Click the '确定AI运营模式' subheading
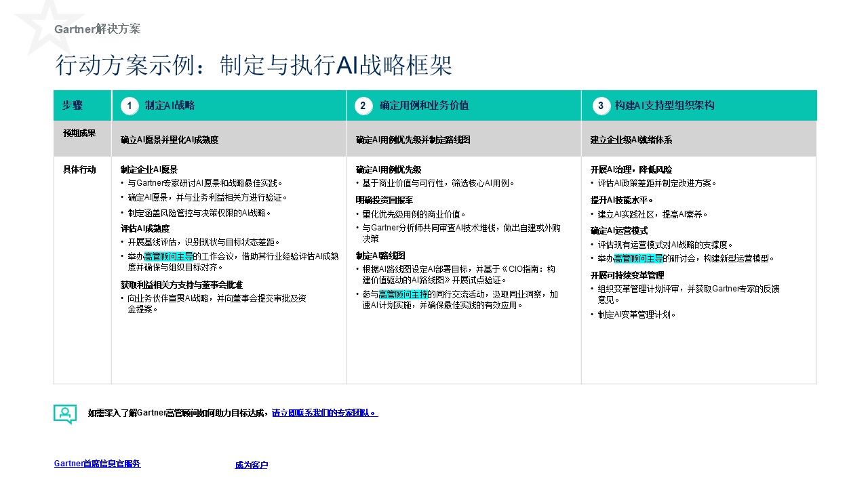Image resolution: width=868 pixels, height=488 pixels. click(x=619, y=230)
